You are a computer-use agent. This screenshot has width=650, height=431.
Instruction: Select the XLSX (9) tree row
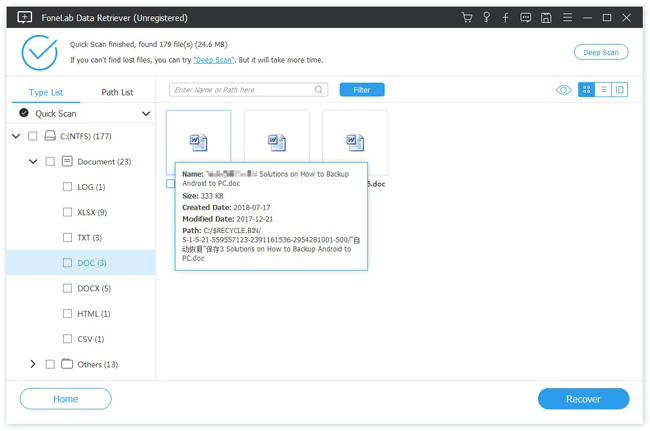pyautogui.click(x=81, y=212)
